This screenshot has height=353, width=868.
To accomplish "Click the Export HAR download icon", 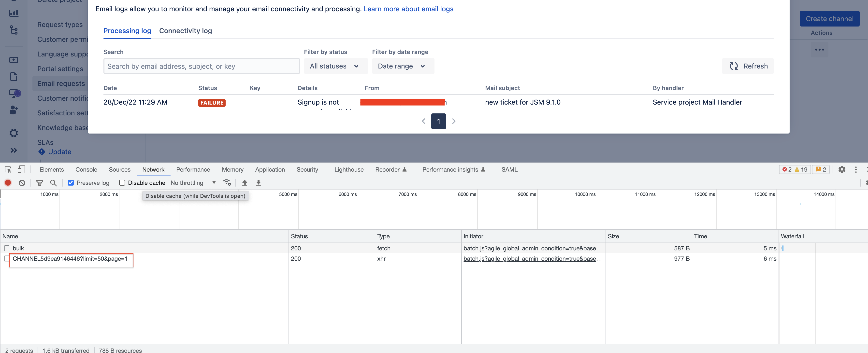I will click(259, 183).
